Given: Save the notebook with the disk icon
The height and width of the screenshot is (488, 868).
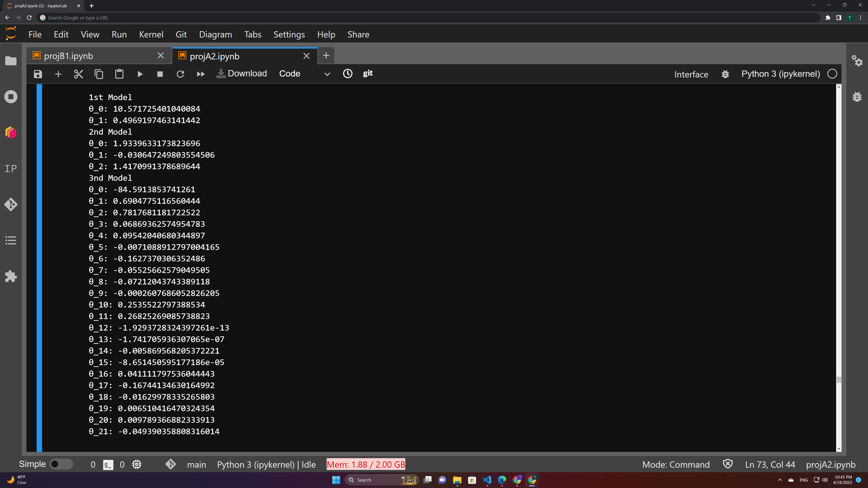Looking at the screenshot, I should pyautogui.click(x=38, y=74).
